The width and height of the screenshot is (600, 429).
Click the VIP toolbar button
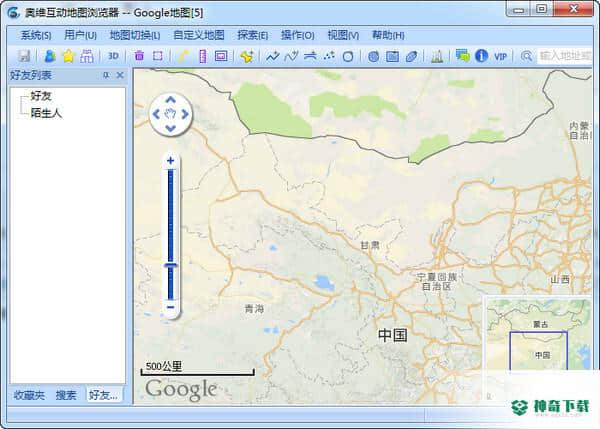pos(500,57)
